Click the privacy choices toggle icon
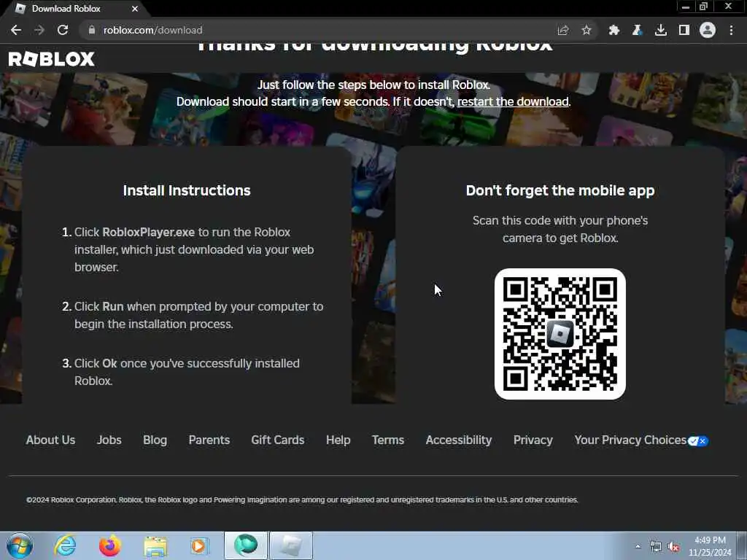The image size is (747, 560). [698, 441]
